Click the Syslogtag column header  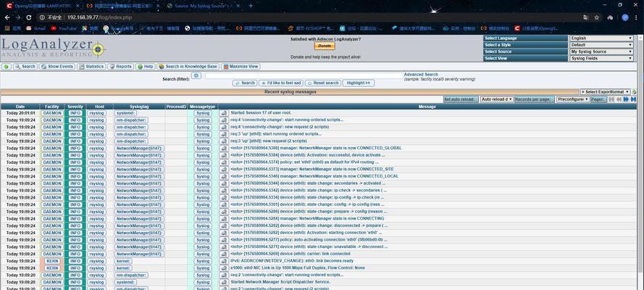[139, 107]
